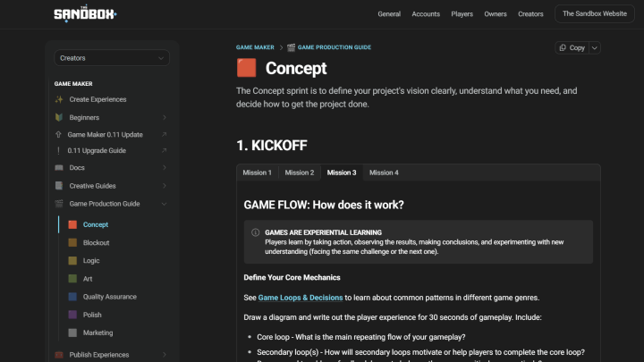This screenshot has width=644, height=362.
Task: Click The Sandbox Website button
Action: click(595, 14)
